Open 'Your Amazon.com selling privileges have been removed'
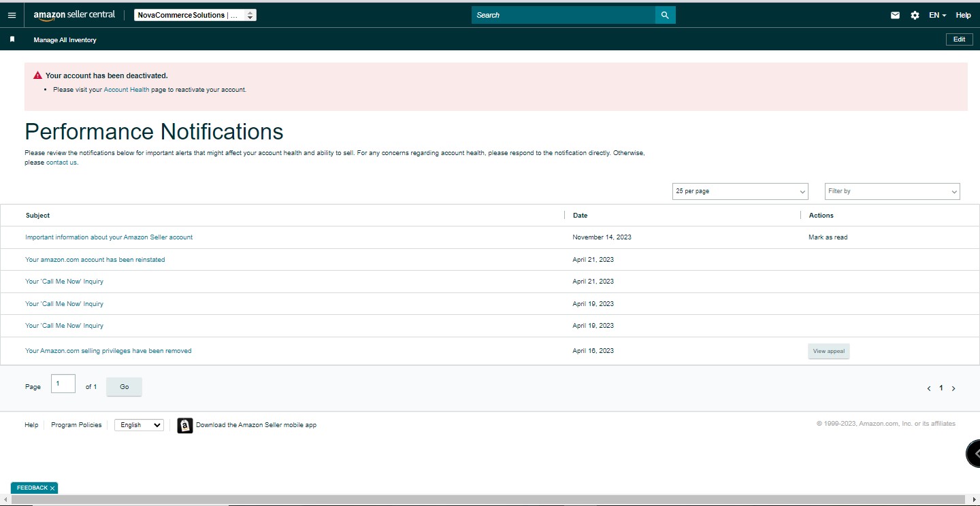 [108, 351]
